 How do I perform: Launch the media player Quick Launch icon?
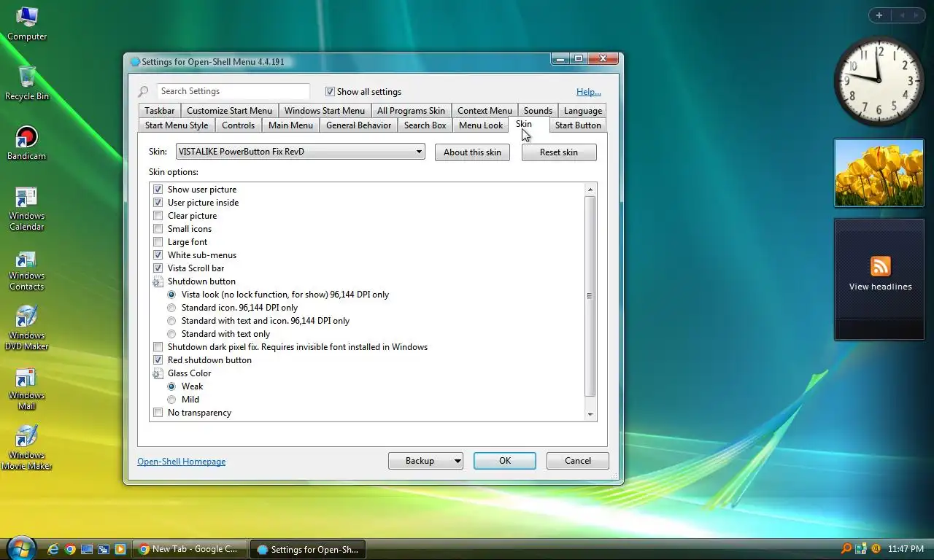120,549
